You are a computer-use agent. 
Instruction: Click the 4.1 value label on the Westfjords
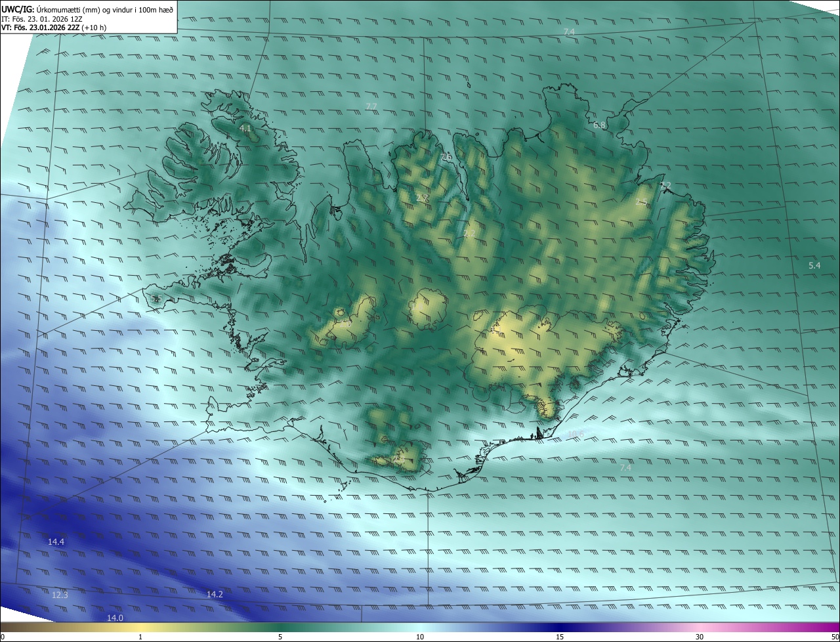[245, 129]
